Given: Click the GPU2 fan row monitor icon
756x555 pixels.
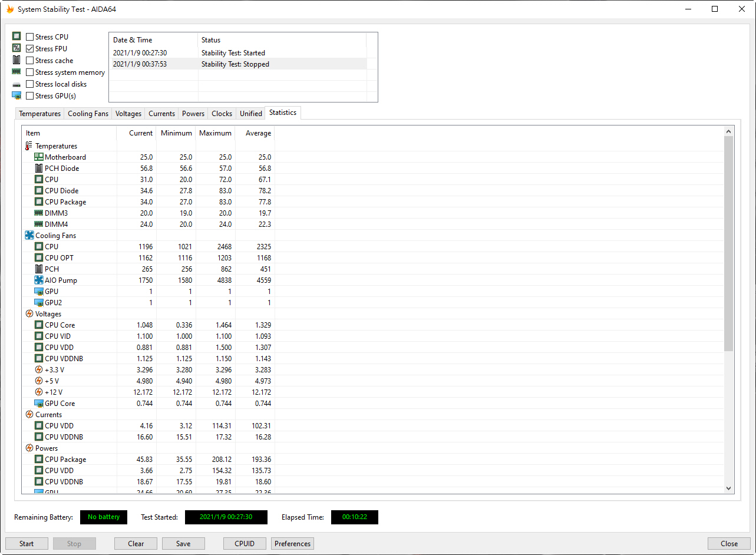Looking at the screenshot, I should coord(39,302).
